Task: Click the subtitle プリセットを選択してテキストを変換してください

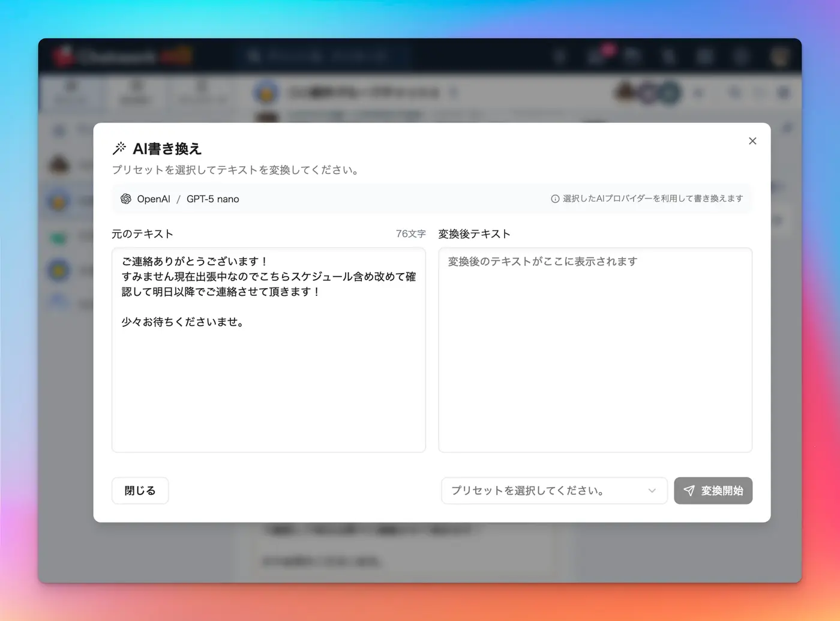Action: [x=236, y=170]
